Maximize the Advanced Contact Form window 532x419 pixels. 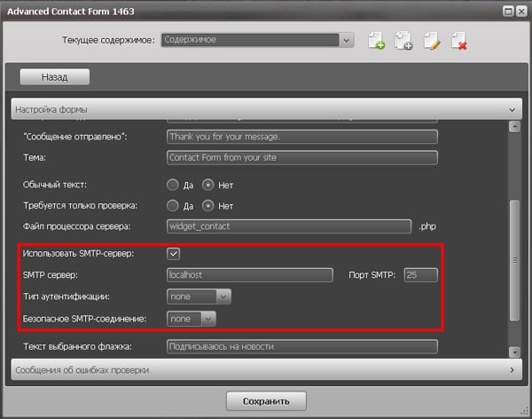click(507, 10)
